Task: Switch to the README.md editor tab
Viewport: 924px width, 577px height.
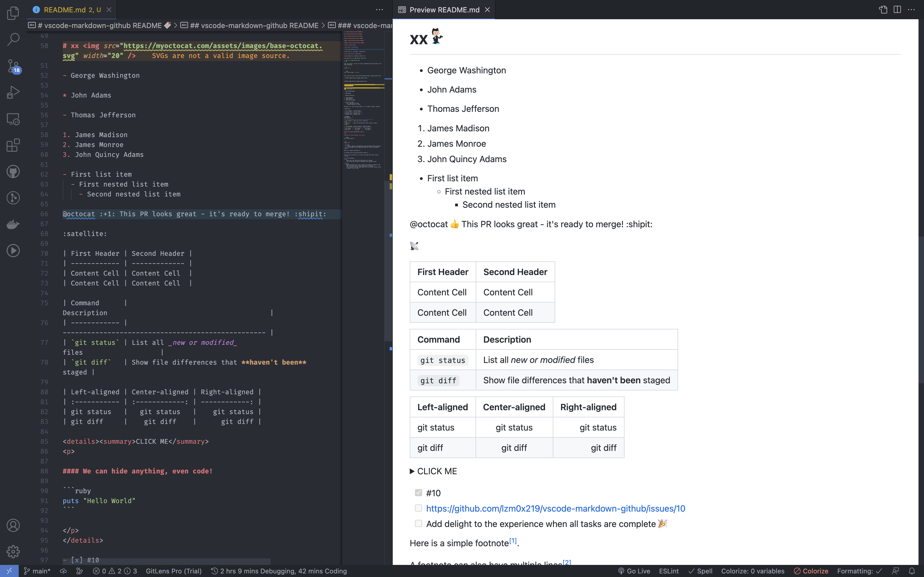Action: (x=67, y=10)
